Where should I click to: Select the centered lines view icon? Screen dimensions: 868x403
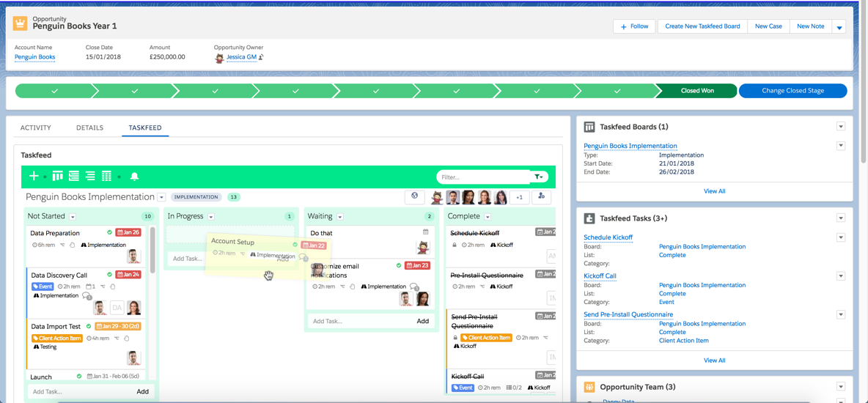[90, 177]
